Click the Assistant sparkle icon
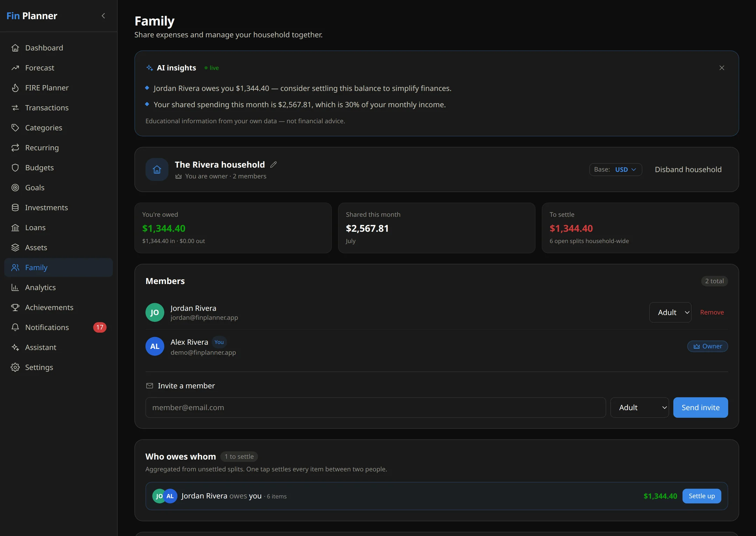 pyautogui.click(x=15, y=347)
